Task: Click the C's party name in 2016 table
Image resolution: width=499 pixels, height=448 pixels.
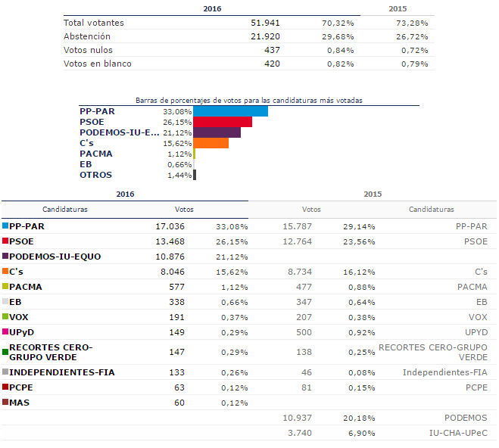Action: 16,272
